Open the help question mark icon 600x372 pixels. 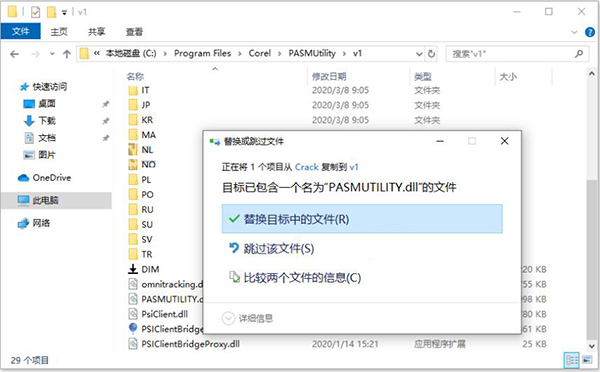click(590, 32)
